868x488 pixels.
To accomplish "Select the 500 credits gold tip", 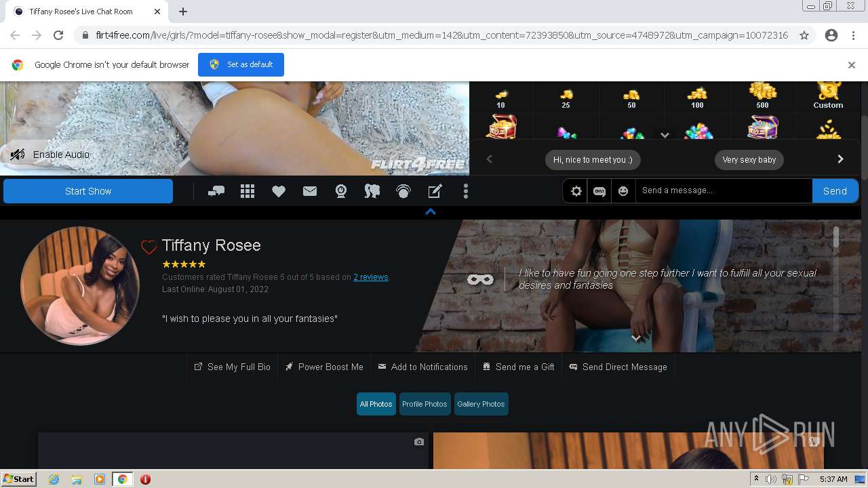I will [x=762, y=96].
